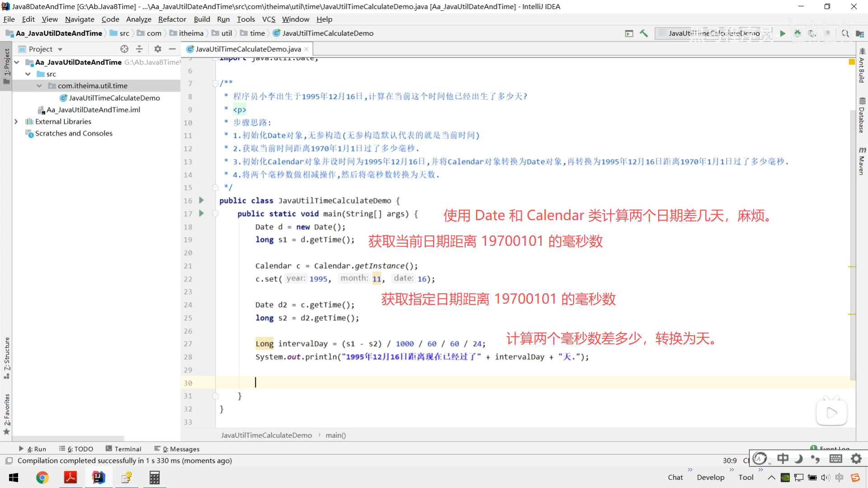Hide the Project tool window
This screenshot has height=488, width=868.
pos(172,49)
